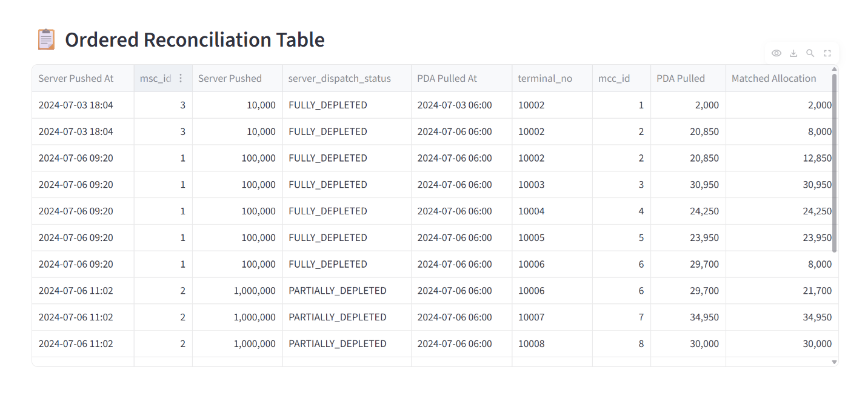
Task: Click the terminal_no cell 10008
Action: [552, 343]
